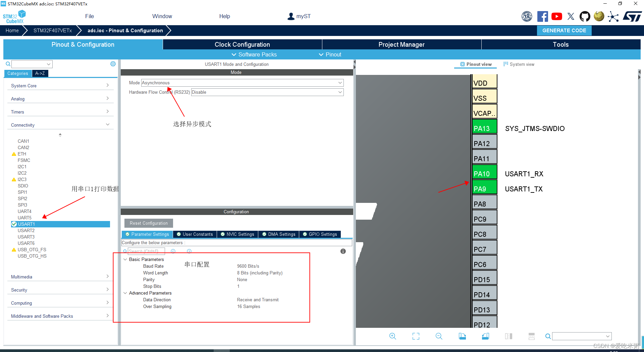This screenshot has height=352, width=644.
Task: Open the Facebook icon link
Action: click(x=542, y=16)
